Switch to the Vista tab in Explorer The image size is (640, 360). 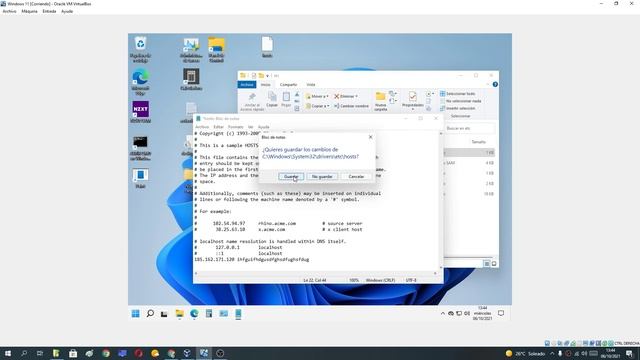point(311,84)
